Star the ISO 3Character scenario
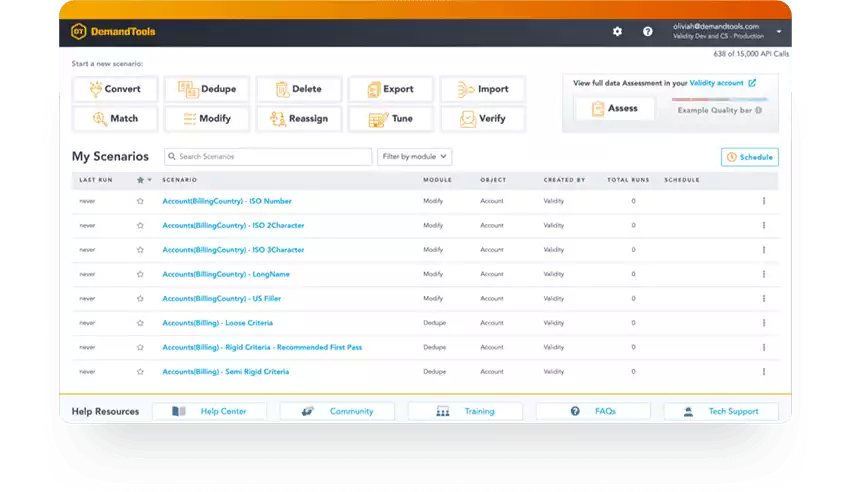 [140, 250]
